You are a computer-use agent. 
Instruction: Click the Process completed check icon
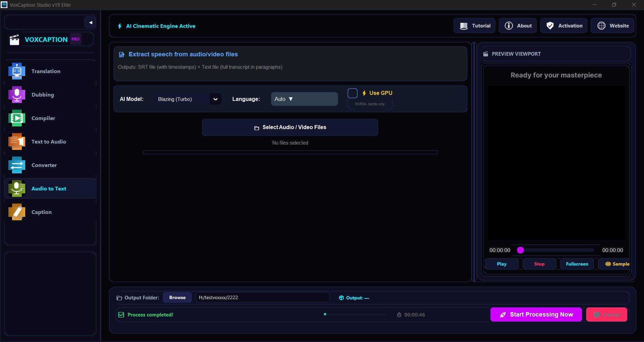pyautogui.click(x=121, y=315)
